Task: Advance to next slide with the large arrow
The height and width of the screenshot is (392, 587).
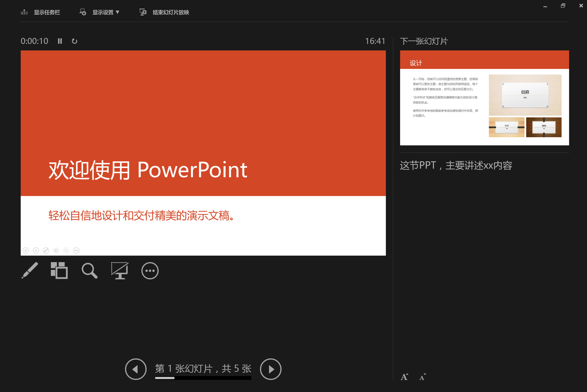Action: click(x=271, y=369)
